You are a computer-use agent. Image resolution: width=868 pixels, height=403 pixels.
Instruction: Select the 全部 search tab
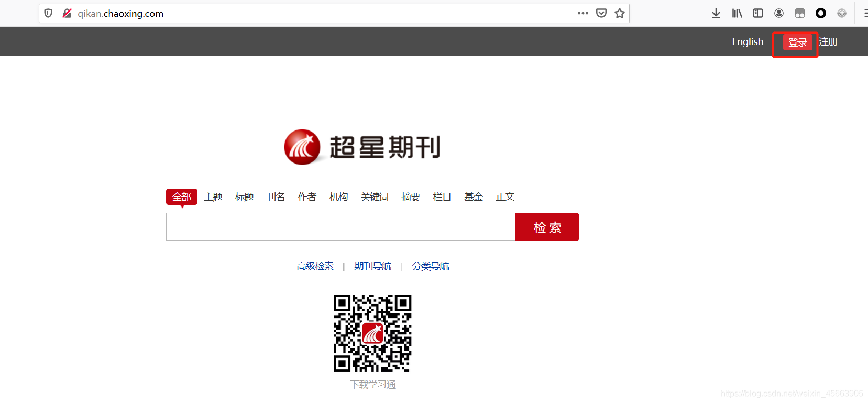point(182,197)
